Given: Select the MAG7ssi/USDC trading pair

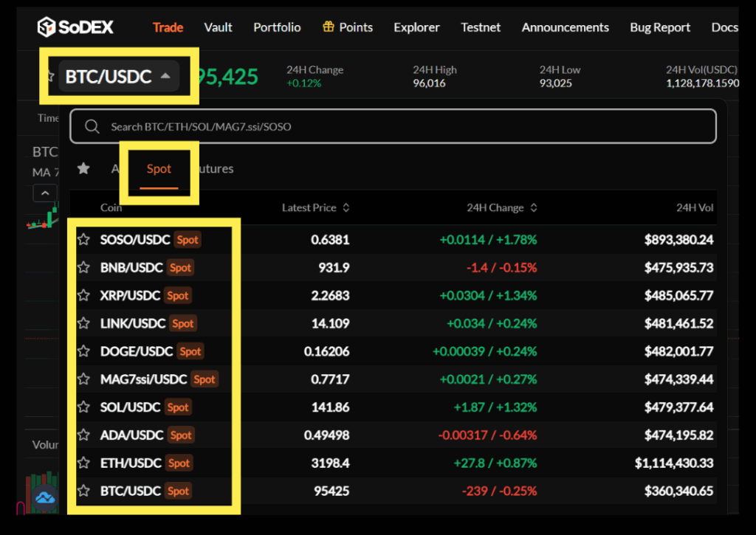Looking at the screenshot, I should pos(144,379).
